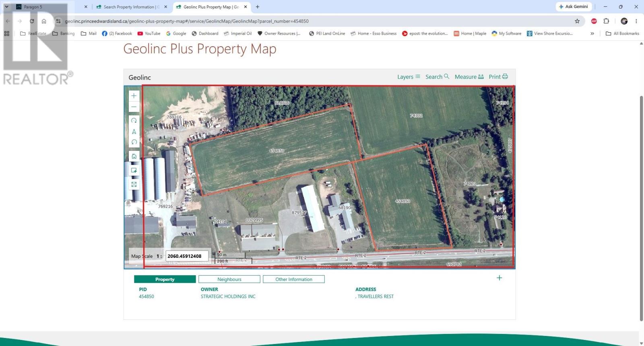This screenshot has width=644, height=346.
Task: Switch to the Other Information tab
Action: click(294, 279)
